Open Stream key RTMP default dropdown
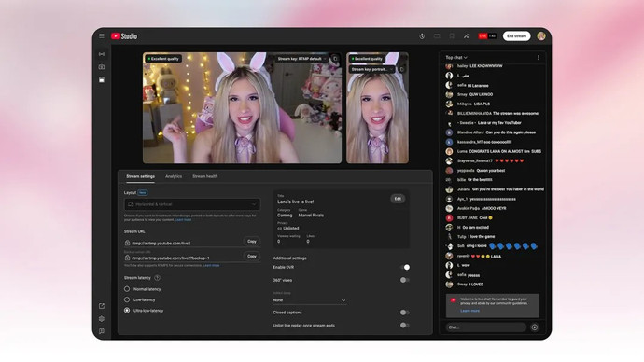This screenshot has width=644, height=362. tap(301, 59)
